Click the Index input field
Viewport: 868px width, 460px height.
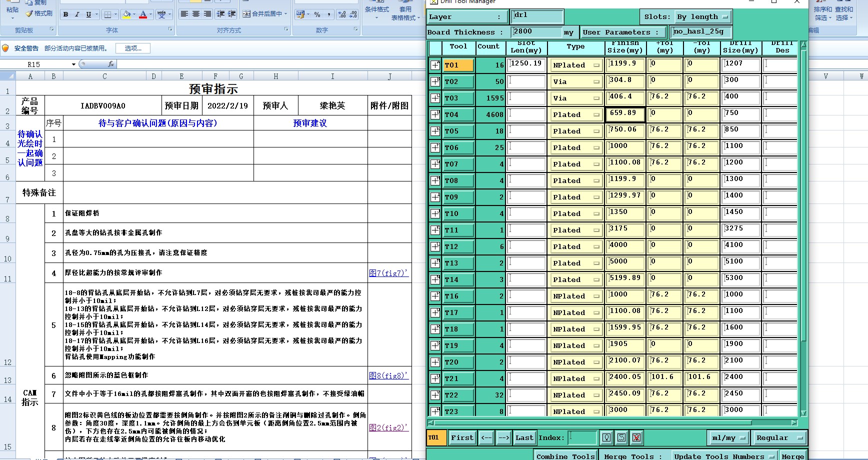pyautogui.click(x=582, y=438)
